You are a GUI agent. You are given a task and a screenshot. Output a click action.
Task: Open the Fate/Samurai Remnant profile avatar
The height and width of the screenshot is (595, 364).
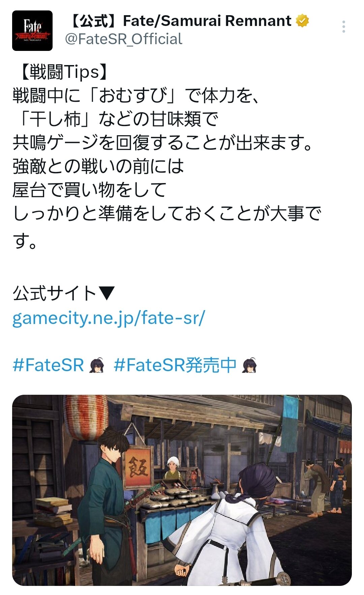click(x=32, y=31)
